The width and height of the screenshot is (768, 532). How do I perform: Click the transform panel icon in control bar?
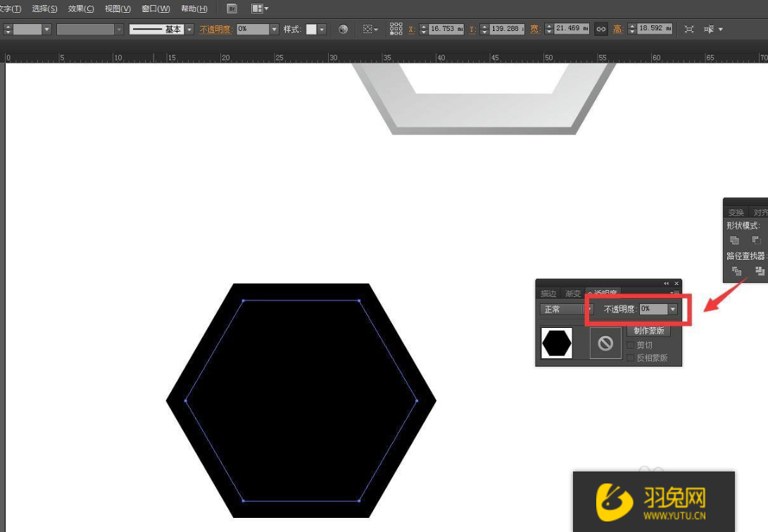tap(689, 30)
